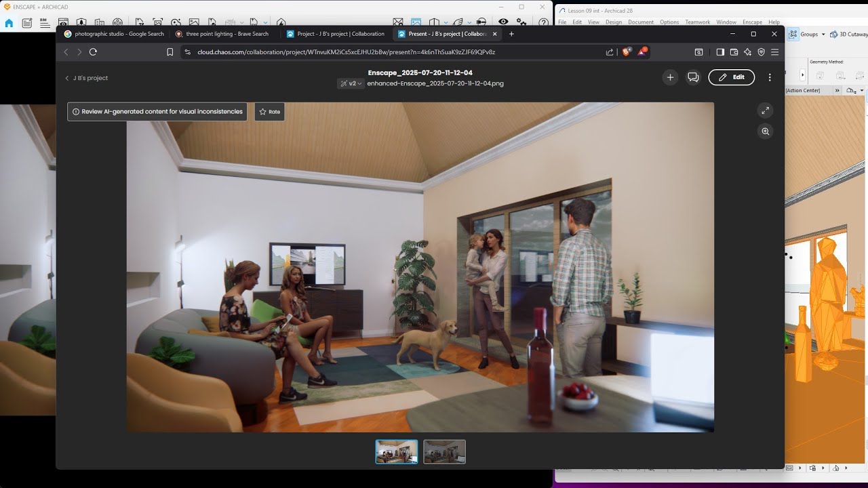Open Brave Rewards triangle icon
Viewport: 868px width, 488px height.
642,52
